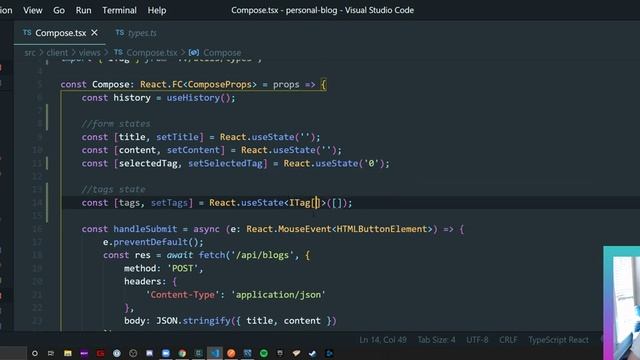Click 'handleSubmit' function name
The width and height of the screenshot is (640, 360).
click(145, 229)
